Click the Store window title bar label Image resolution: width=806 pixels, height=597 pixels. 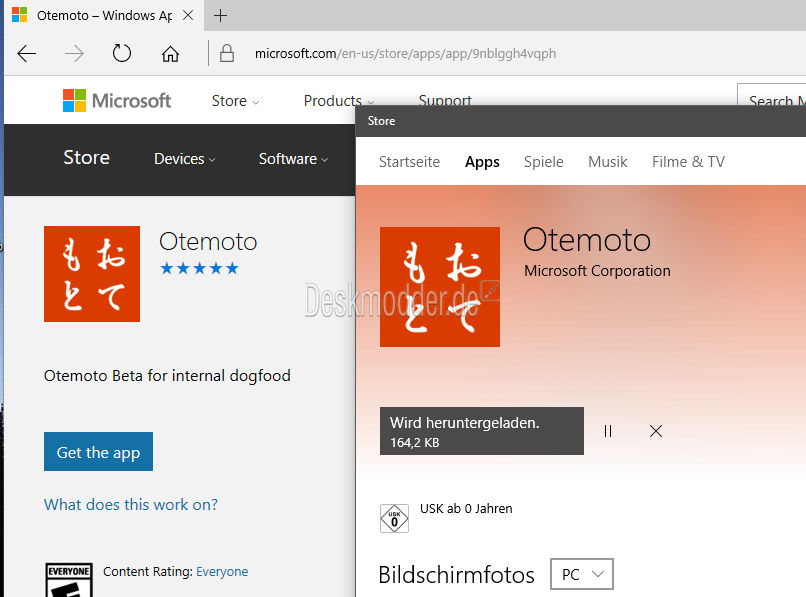(381, 121)
